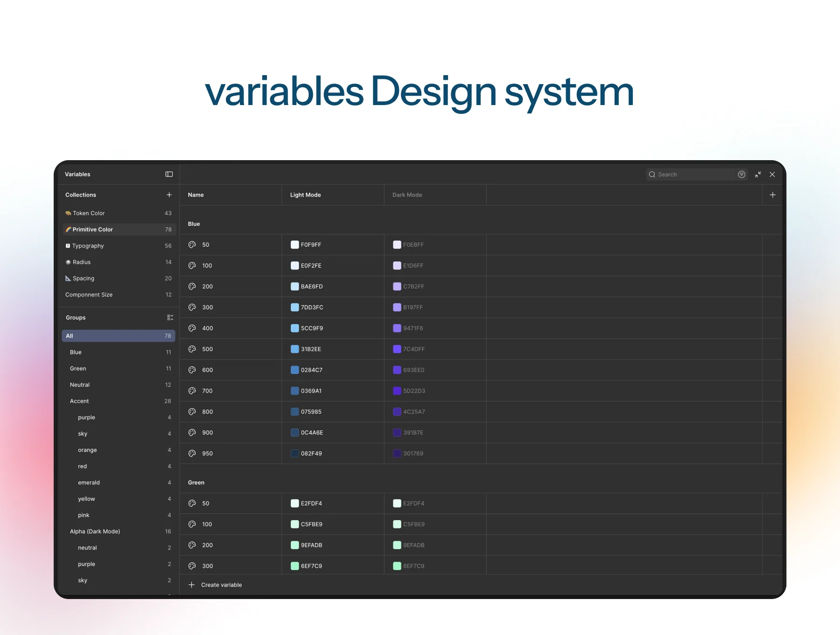This screenshot has width=840, height=635.
Task: Open Light Mode swatch 082F49
Action: pyautogui.click(x=295, y=453)
